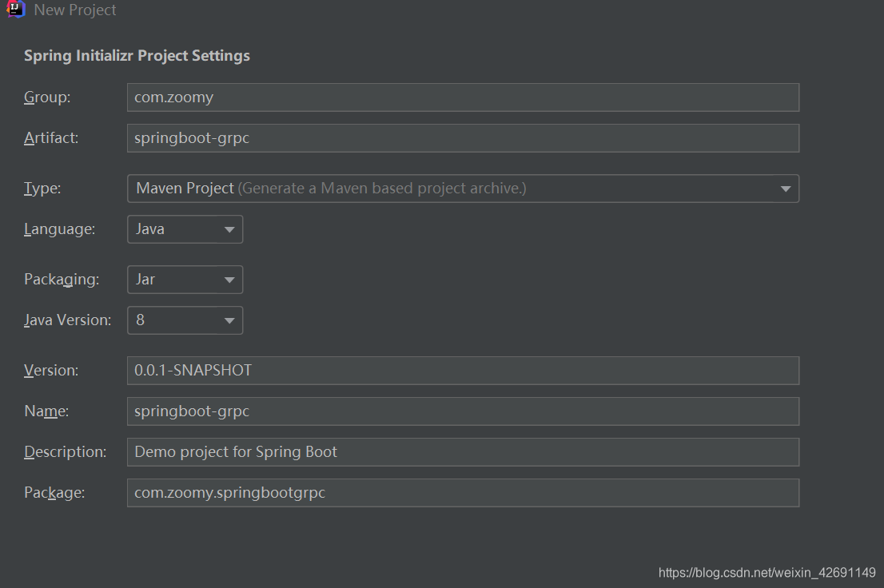Click the Artifact: label

pyautogui.click(x=51, y=138)
